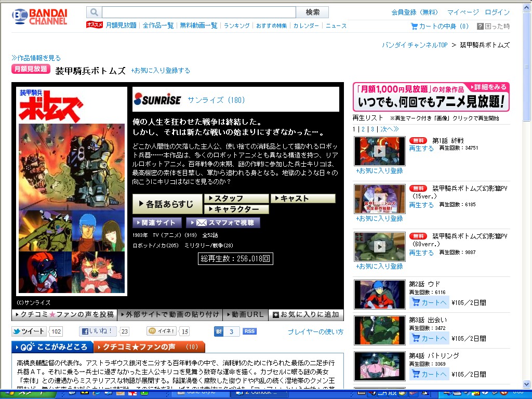
Task: Click the Sunrise logo
Action: pos(157,99)
